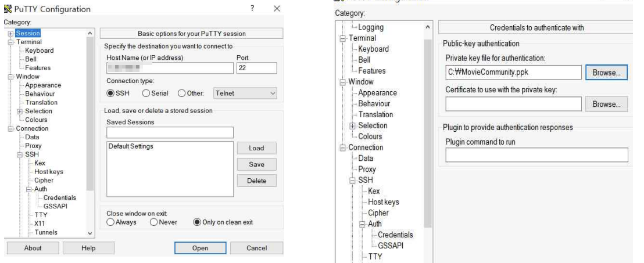Viewport: 644px width, 263px height.
Task: Select Bell in left window tree
Action: pos(31,59)
